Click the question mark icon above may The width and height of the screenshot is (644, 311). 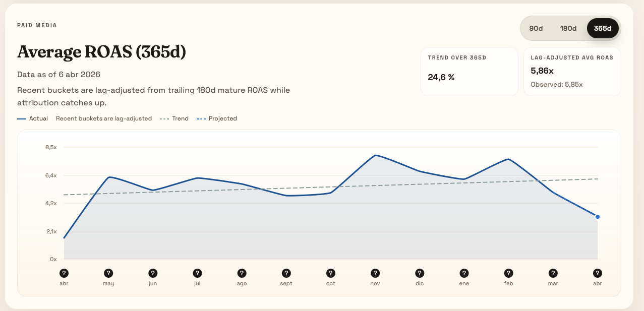(108, 272)
